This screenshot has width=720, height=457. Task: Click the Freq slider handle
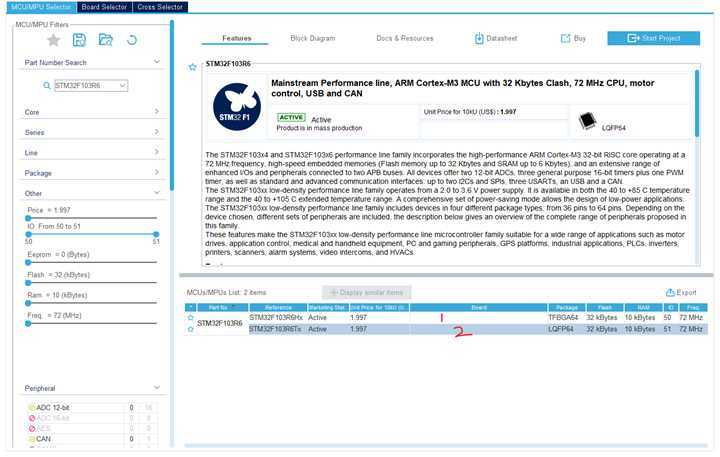[28, 323]
